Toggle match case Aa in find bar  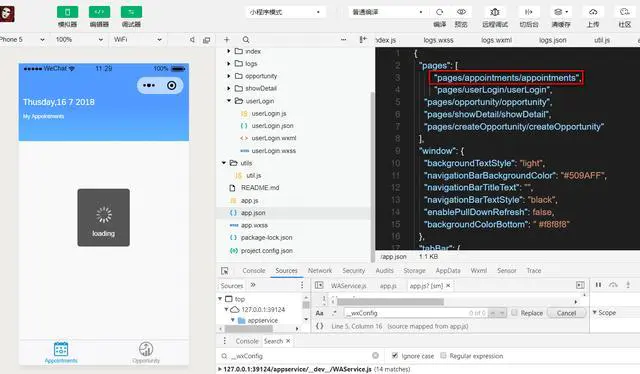(320, 313)
